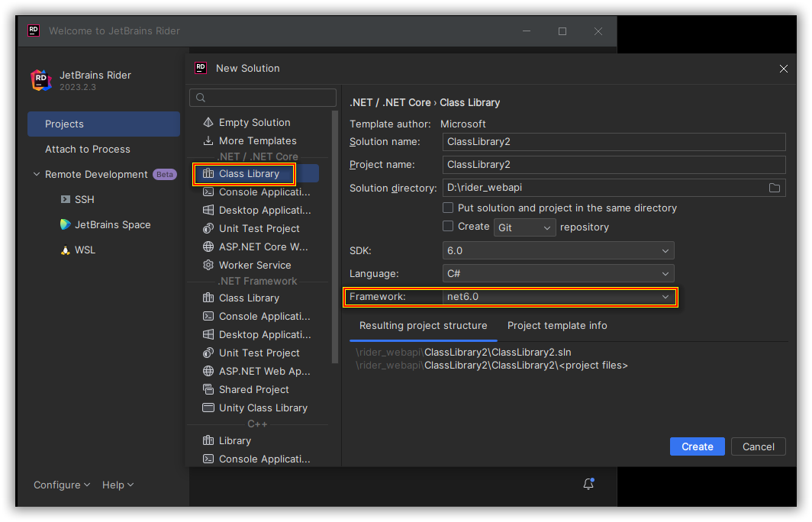The width and height of the screenshot is (812, 522).
Task: Open the Help dropdown menu
Action: [118, 485]
